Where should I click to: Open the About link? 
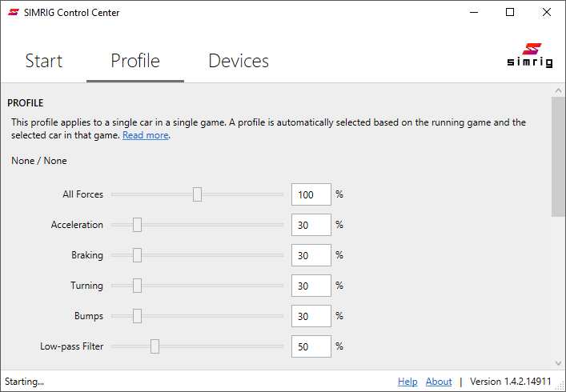coord(439,382)
